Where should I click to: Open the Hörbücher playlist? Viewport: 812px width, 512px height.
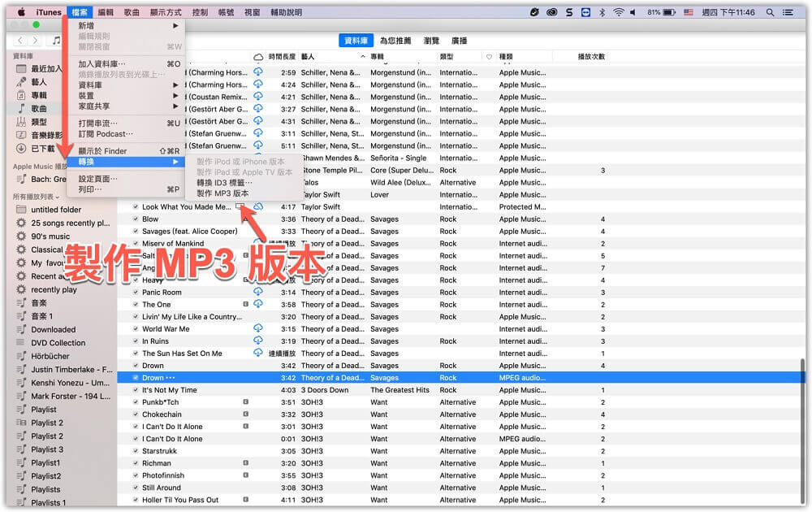(50, 356)
